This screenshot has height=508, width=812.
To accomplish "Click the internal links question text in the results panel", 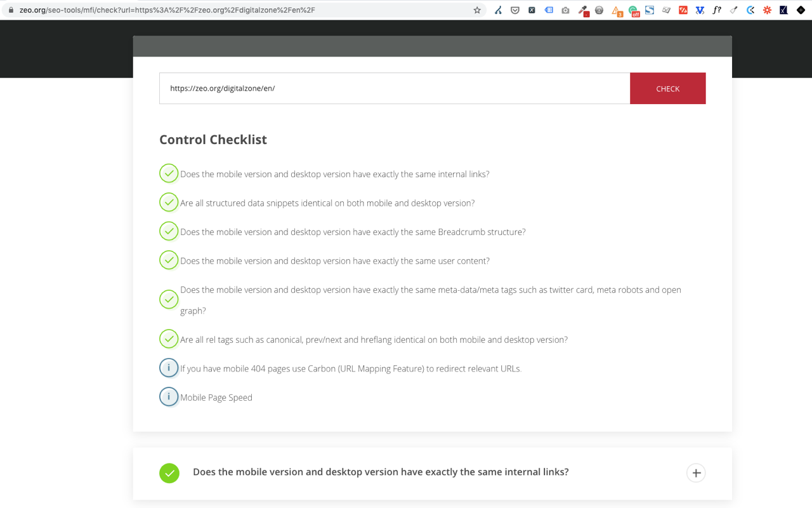I will [381, 472].
